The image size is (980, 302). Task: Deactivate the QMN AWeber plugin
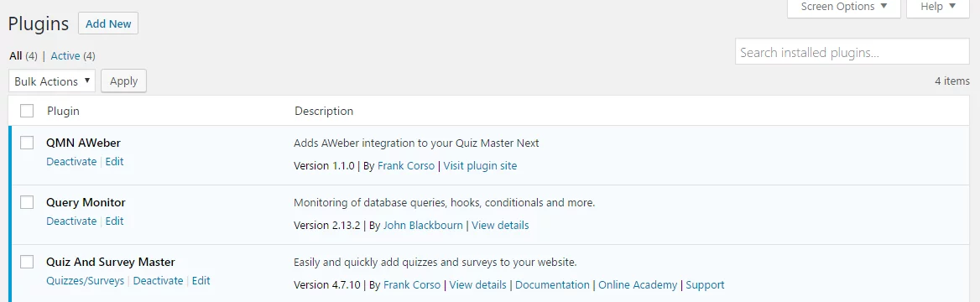71,161
